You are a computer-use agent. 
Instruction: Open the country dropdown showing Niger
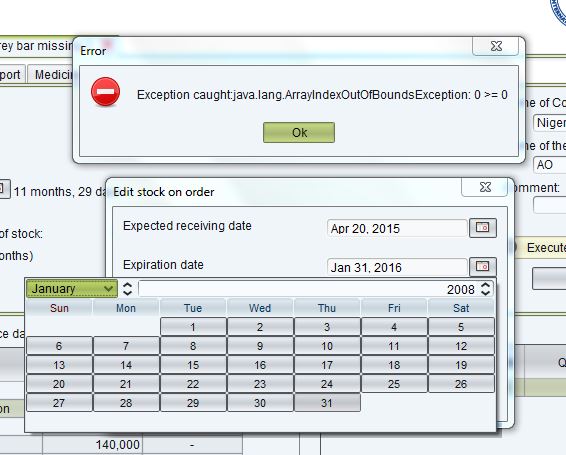(550, 123)
